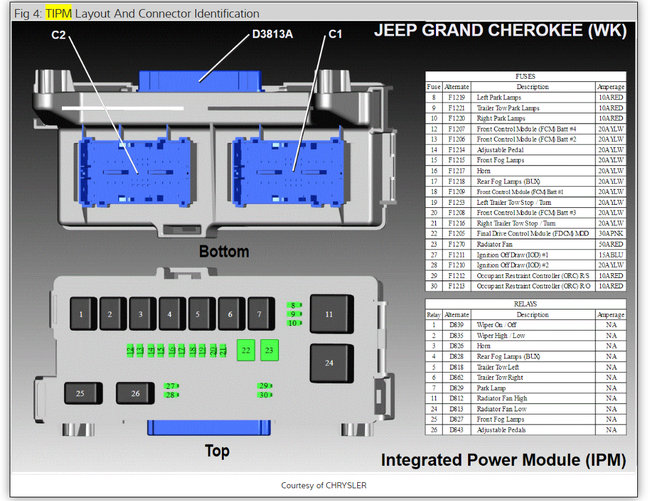This screenshot has height=501, width=650.
Task: Click 'Ignition Off Draw (IOD) #2' description
Action: tap(512, 265)
